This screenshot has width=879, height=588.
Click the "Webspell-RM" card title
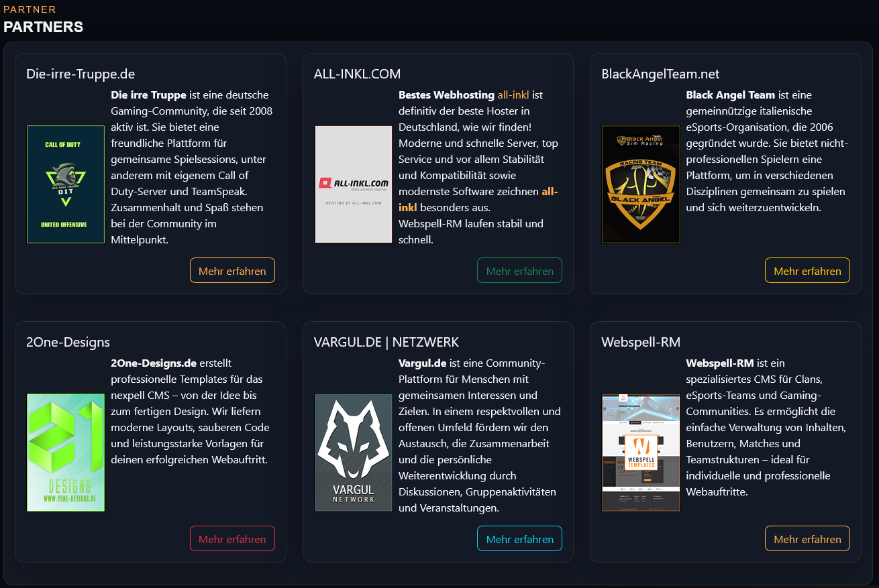click(x=641, y=342)
